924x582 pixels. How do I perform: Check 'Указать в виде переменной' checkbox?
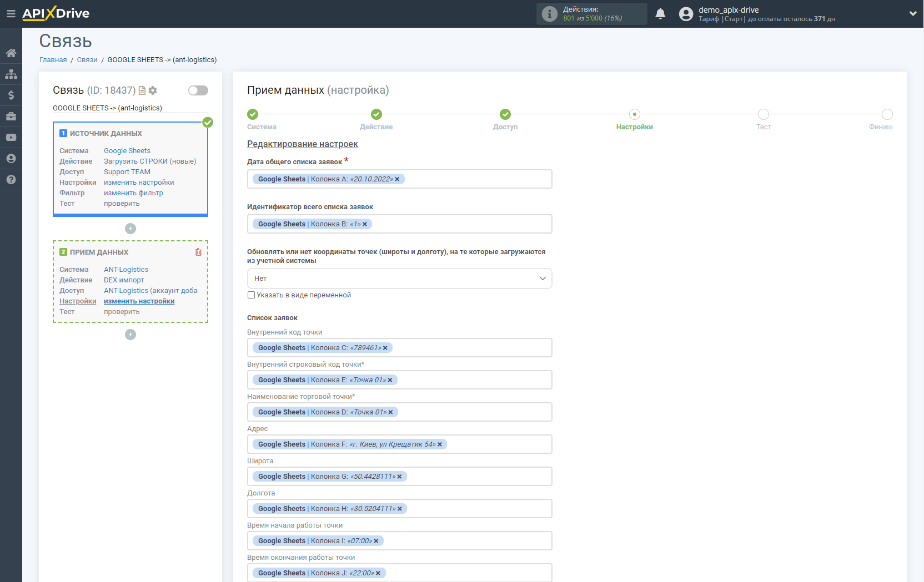pos(251,295)
